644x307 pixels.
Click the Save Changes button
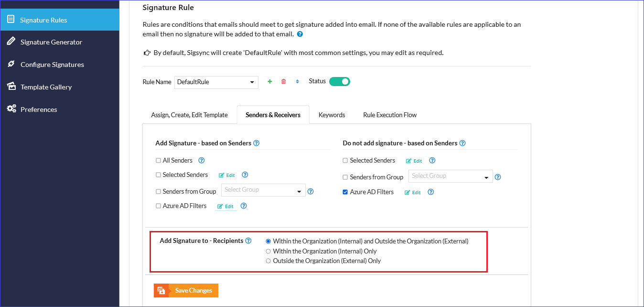[186, 290]
